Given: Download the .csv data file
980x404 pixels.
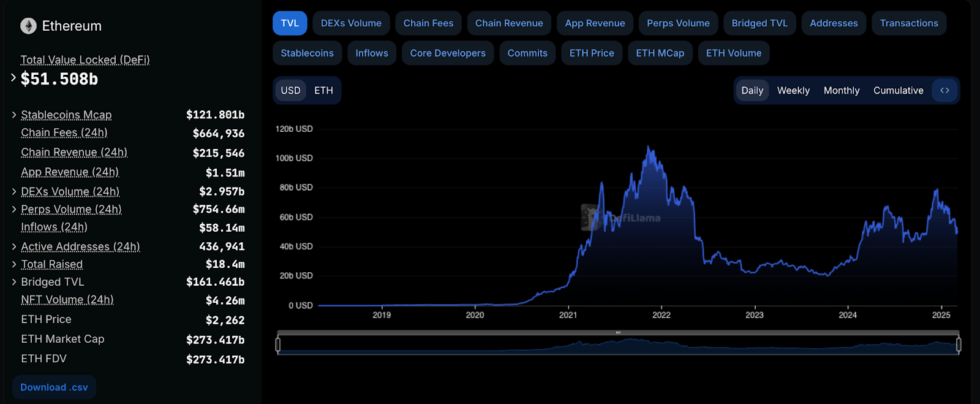Looking at the screenshot, I should (54, 387).
